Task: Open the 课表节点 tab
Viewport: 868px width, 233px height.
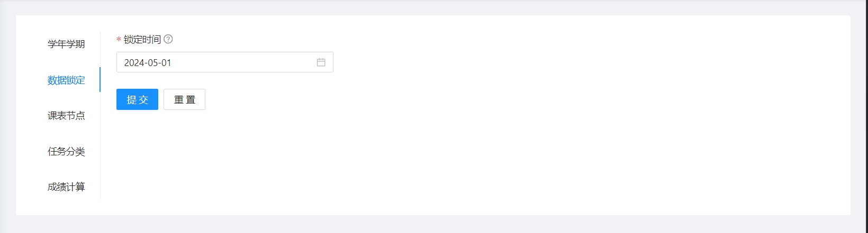Action: point(66,116)
